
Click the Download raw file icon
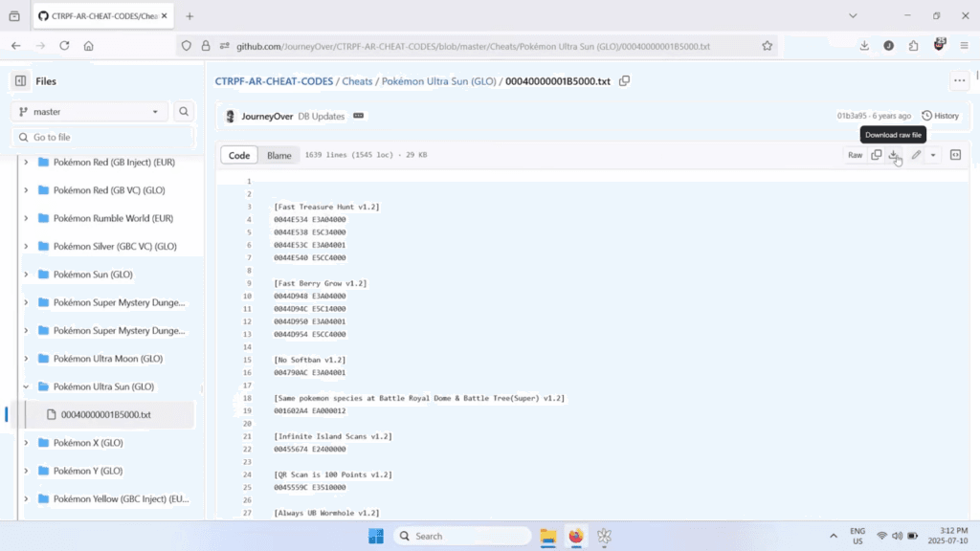tap(894, 155)
